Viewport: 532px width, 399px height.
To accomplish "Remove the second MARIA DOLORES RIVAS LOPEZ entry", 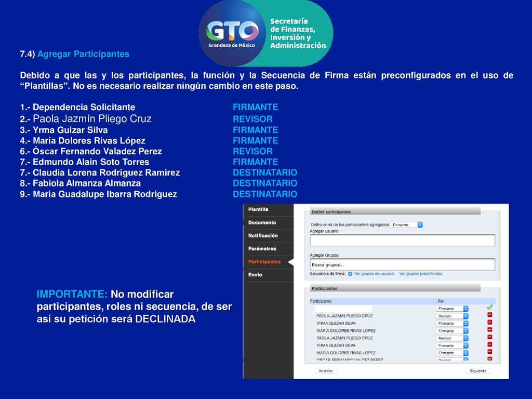I will [x=489, y=352].
